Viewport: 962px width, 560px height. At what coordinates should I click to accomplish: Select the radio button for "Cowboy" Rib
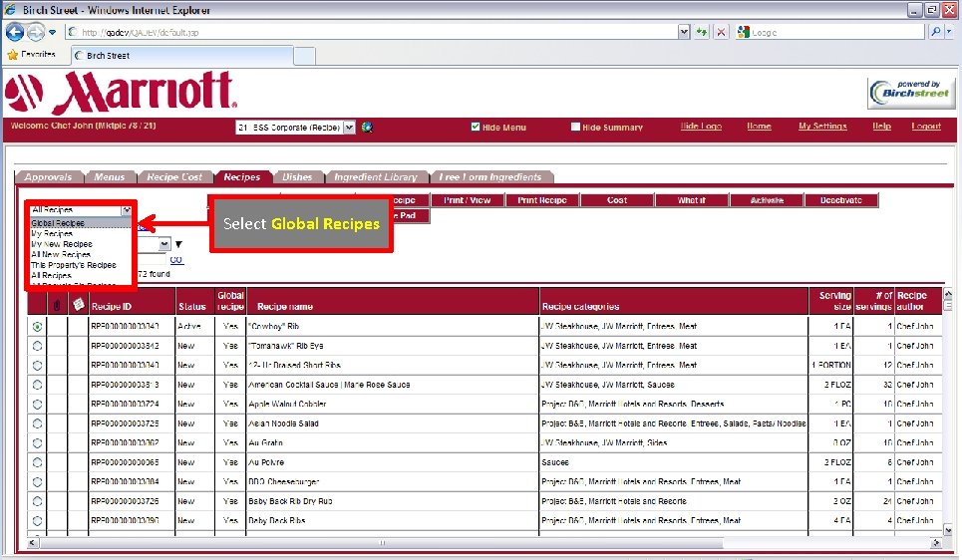(38, 326)
